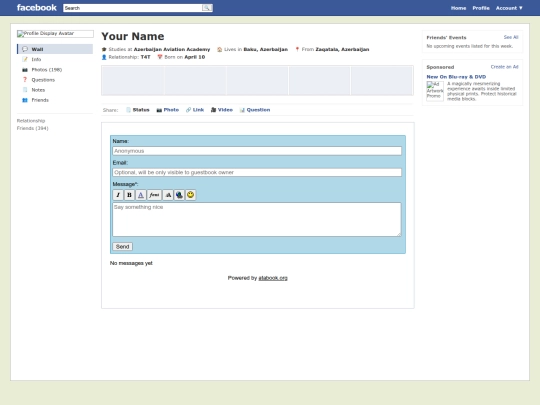
Task: Click the Email input field
Action: tap(257, 172)
